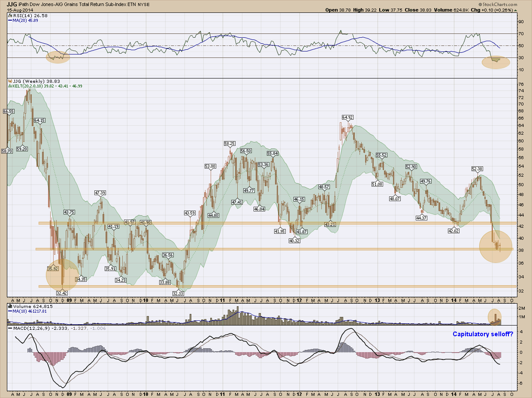Click the 42.02 price label

coord(454,231)
